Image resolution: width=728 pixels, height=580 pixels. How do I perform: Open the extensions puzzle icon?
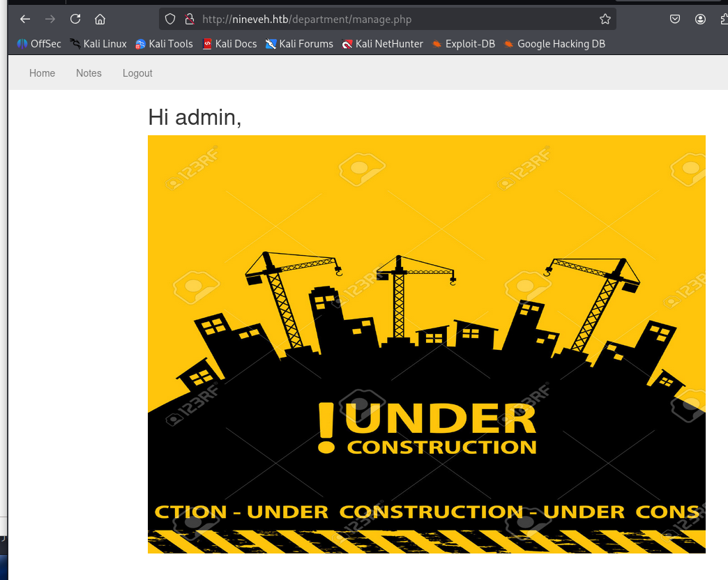coord(723,19)
